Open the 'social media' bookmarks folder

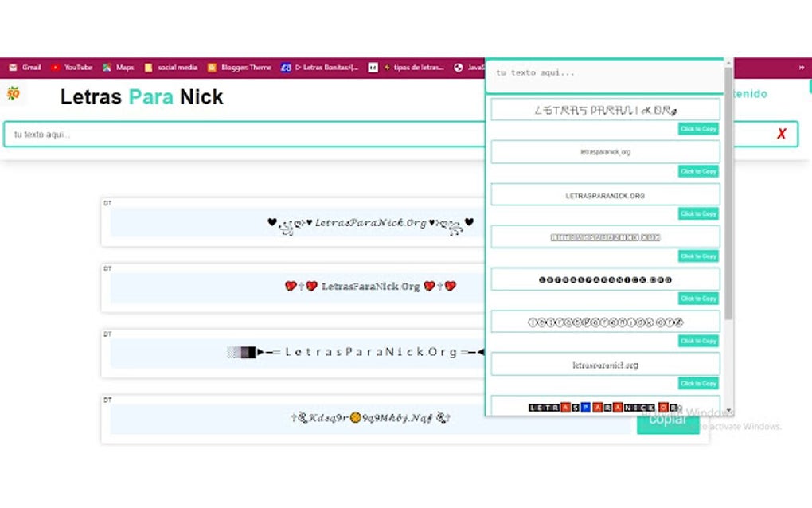pyautogui.click(x=171, y=68)
